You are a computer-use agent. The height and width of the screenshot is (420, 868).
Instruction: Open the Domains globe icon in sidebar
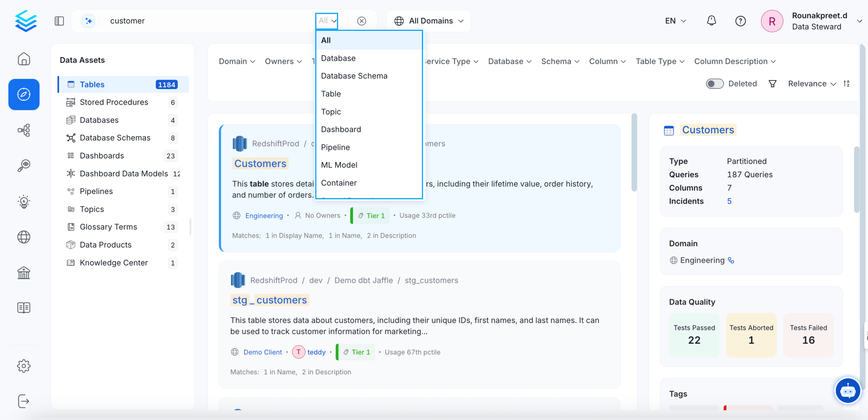pyautogui.click(x=24, y=237)
